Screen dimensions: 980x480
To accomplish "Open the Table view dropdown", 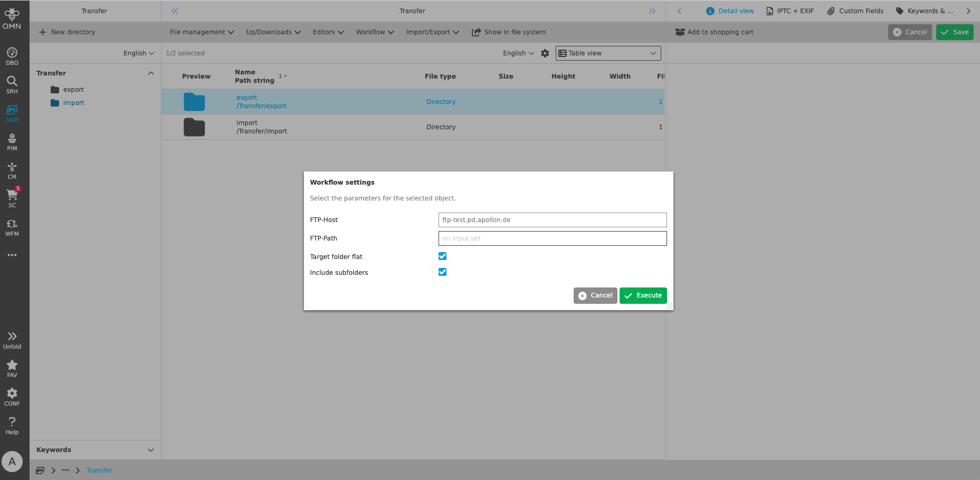I will (608, 53).
